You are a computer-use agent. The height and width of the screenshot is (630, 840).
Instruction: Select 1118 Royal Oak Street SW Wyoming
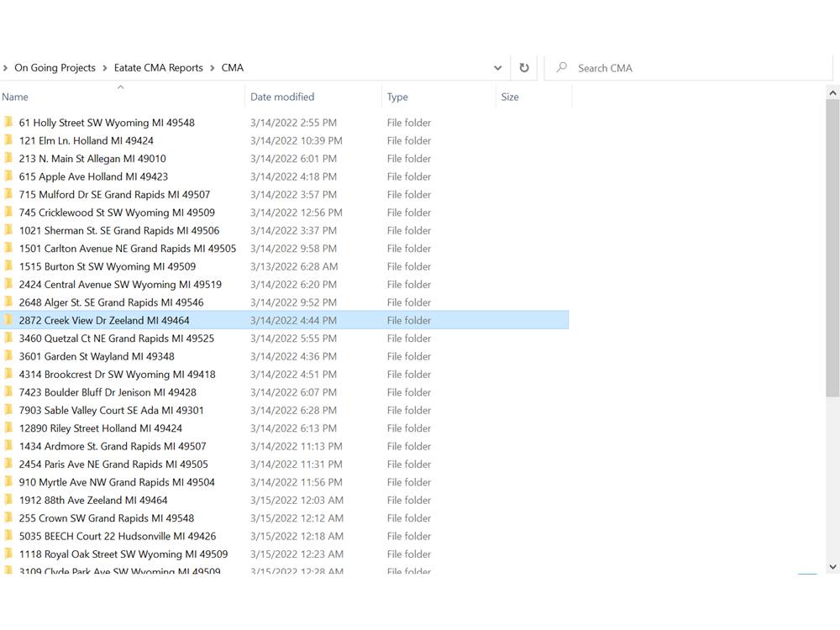coord(123,554)
